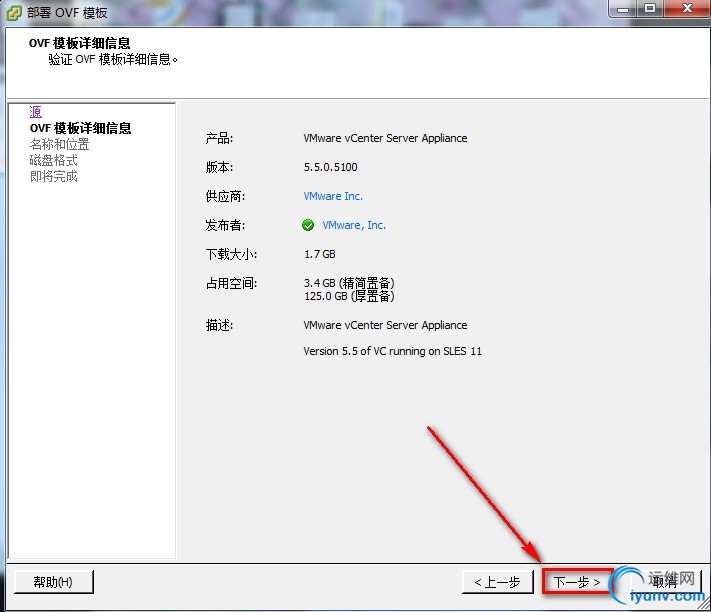
Task: Minimize the 部署 OVF 模板 window
Action: tap(623, 9)
